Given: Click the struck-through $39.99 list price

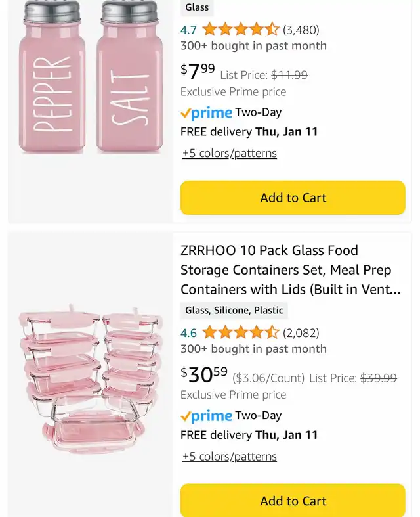Looking at the screenshot, I should (x=379, y=378).
